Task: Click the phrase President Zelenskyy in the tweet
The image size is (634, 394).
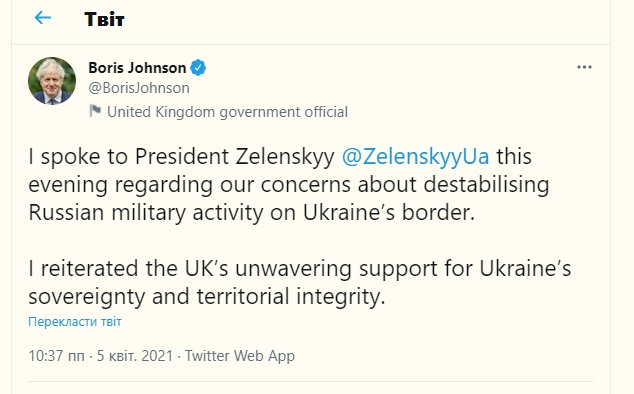Action: (x=235, y=157)
